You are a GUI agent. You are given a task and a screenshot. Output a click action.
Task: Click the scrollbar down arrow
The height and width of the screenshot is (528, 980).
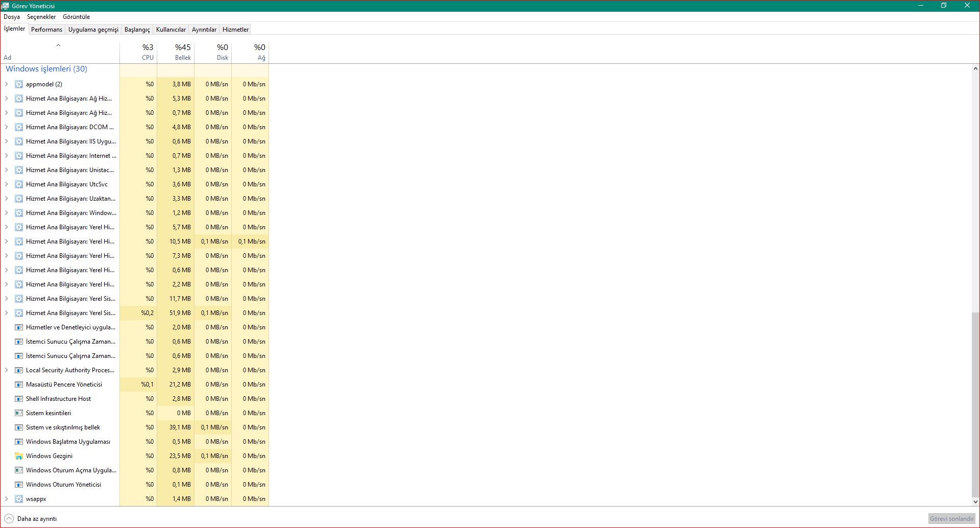(975, 502)
